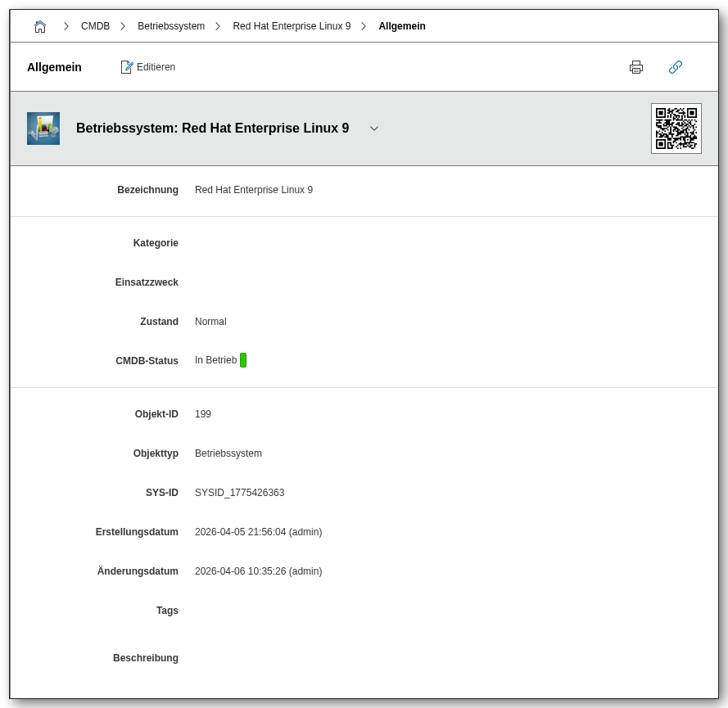Click the Allgemein heading next to Editieren
The width and height of the screenshot is (728, 708).
coord(54,67)
